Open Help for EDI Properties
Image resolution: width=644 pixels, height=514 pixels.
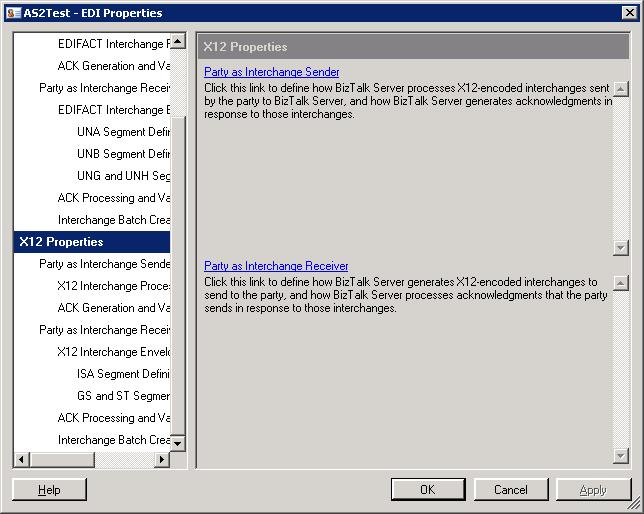point(49,489)
